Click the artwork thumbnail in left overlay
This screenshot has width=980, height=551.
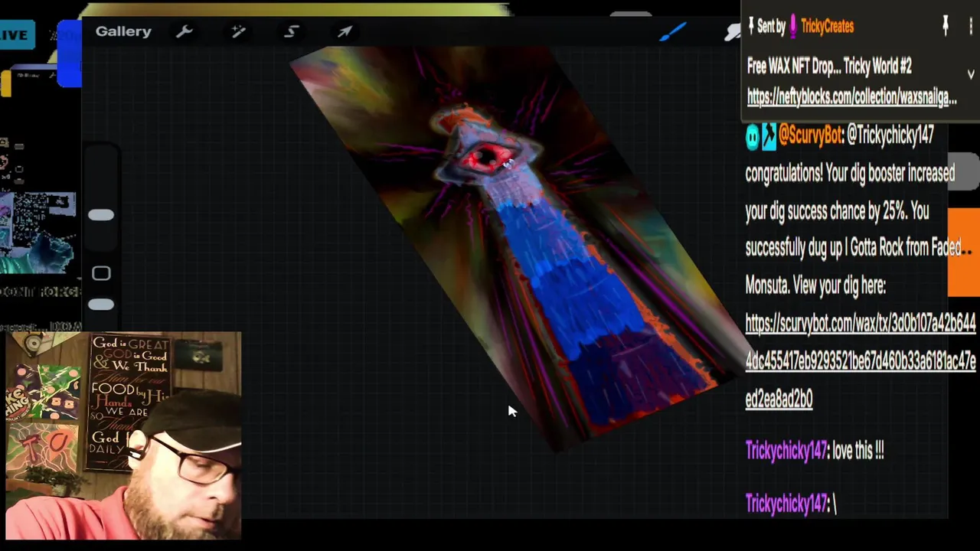(x=38, y=233)
